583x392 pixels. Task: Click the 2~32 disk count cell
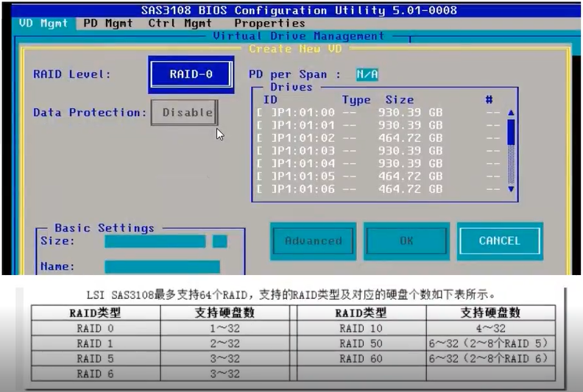pyautogui.click(x=225, y=343)
